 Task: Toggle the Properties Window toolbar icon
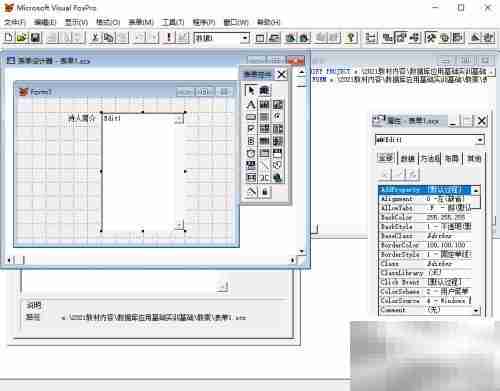(401, 38)
